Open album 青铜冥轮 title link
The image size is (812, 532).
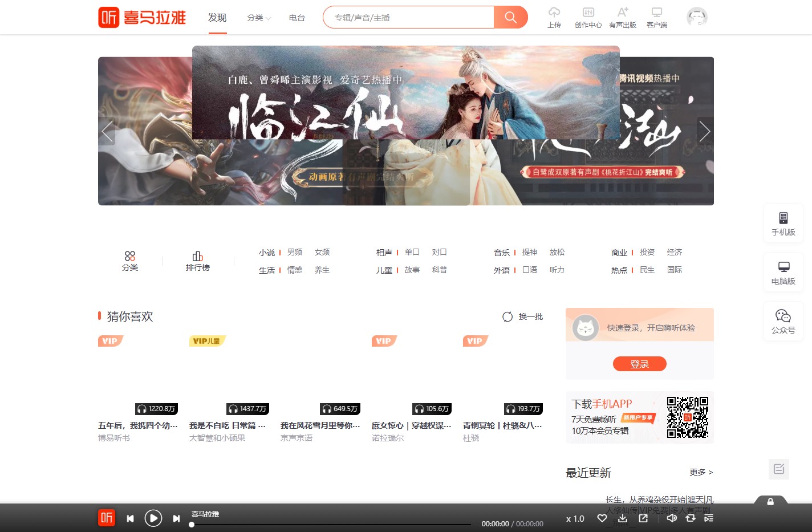[x=502, y=425]
